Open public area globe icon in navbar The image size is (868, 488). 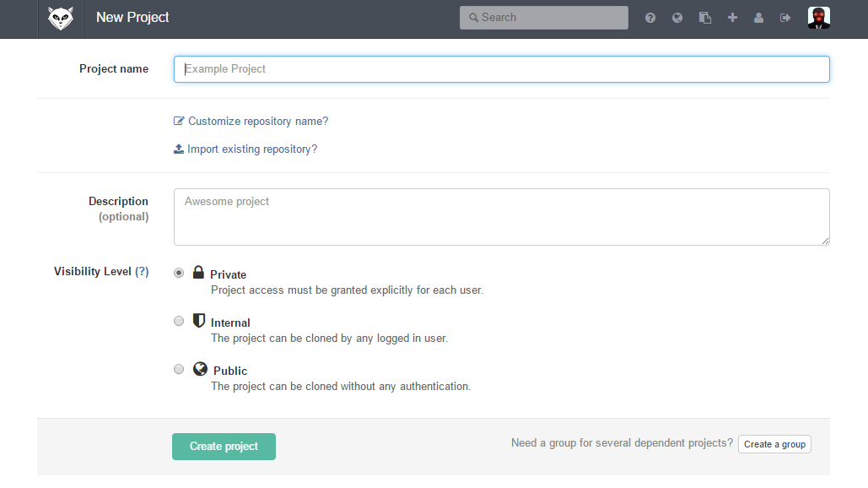(677, 18)
